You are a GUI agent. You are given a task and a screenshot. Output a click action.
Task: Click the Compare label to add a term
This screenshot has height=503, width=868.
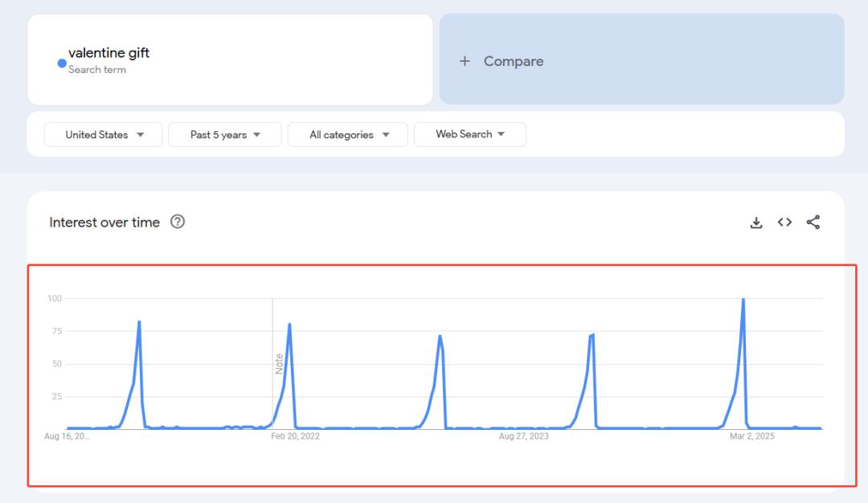[x=514, y=62]
